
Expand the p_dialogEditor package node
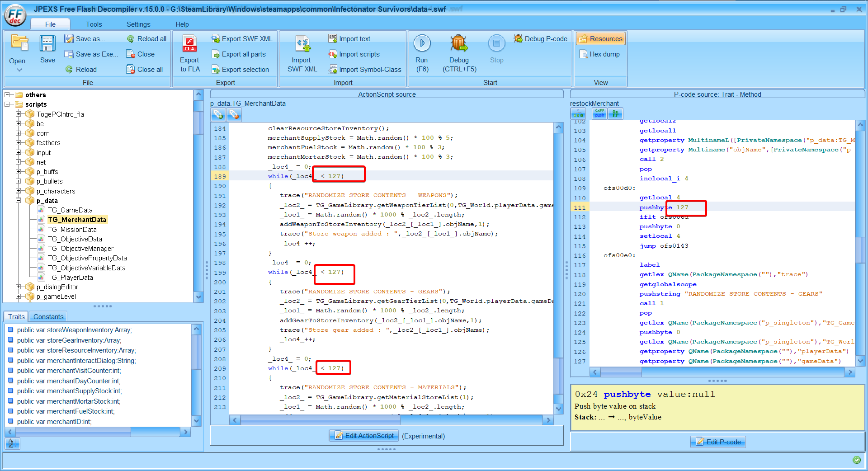[x=19, y=287]
